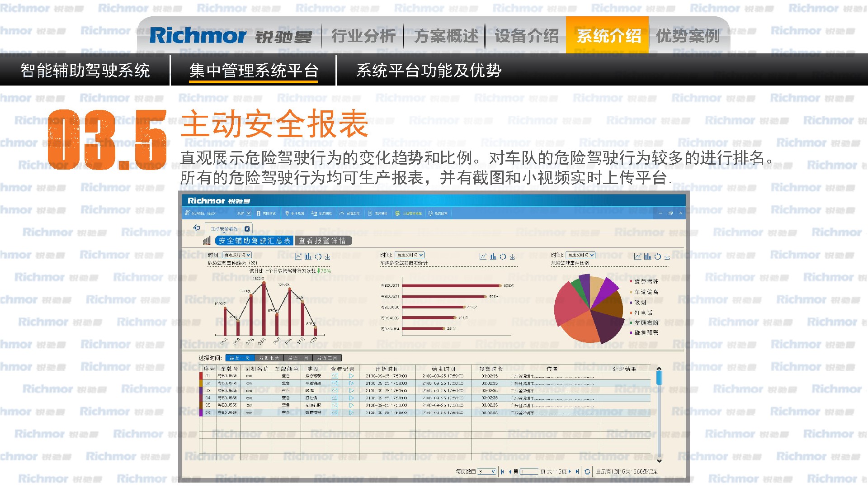Select the 最近一天 time filter
The width and height of the screenshot is (868, 488).
[x=239, y=358]
